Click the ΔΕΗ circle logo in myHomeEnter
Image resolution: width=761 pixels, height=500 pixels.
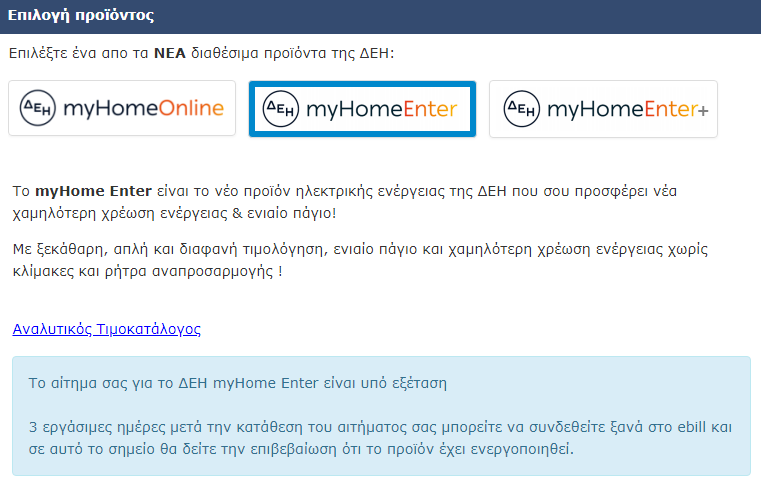click(281, 109)
